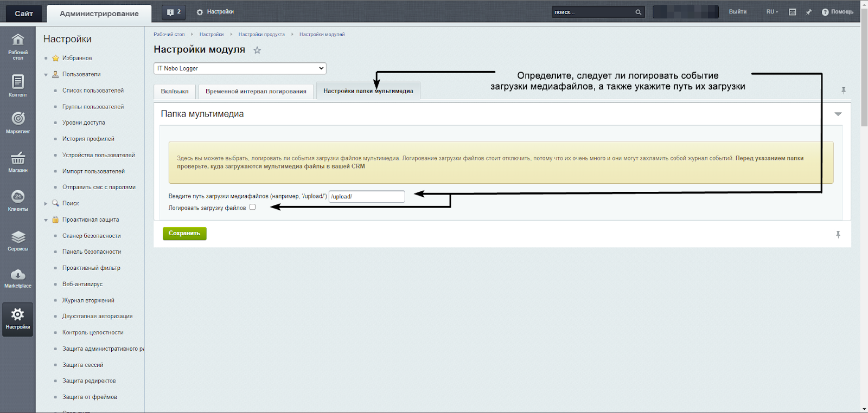Switch to the Сайт top tab
The height and width of the screenshot is (413, 868).
24,14
